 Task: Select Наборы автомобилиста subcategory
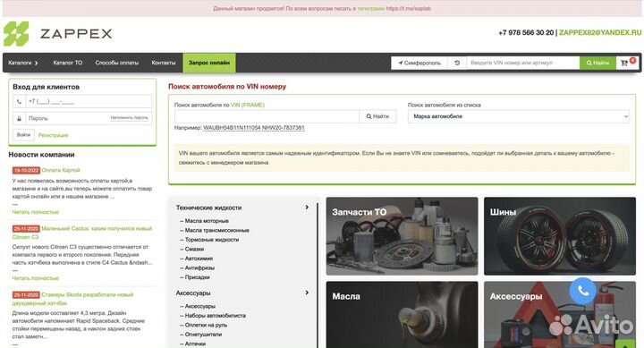[x=215, y=316]
